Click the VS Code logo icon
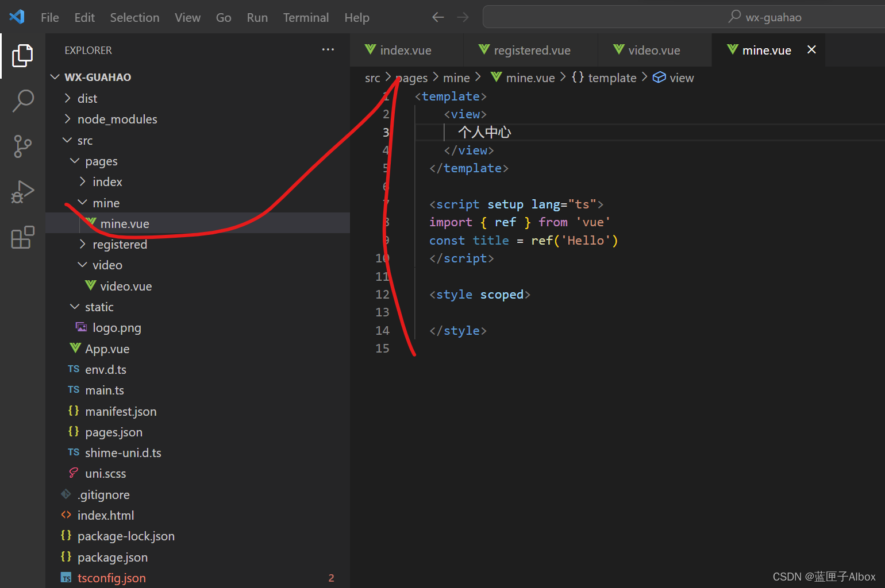Viewport: 885px width, 588px height. pos(17,17)
